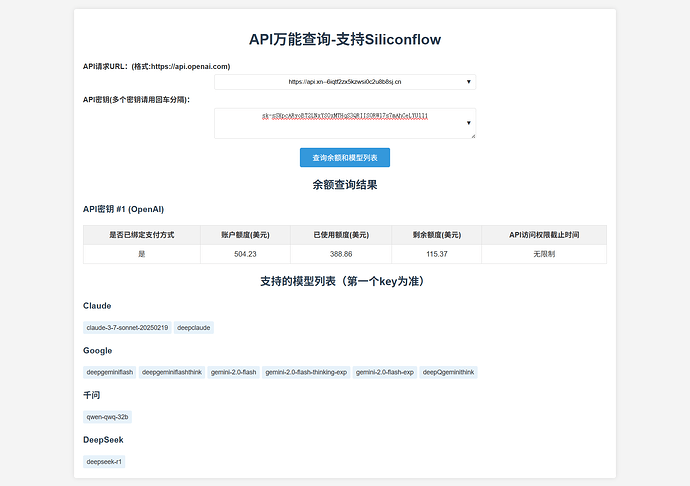Click the 已使用额度(美元) column header
Screen dimensions: 690x486
pos(341,235)
